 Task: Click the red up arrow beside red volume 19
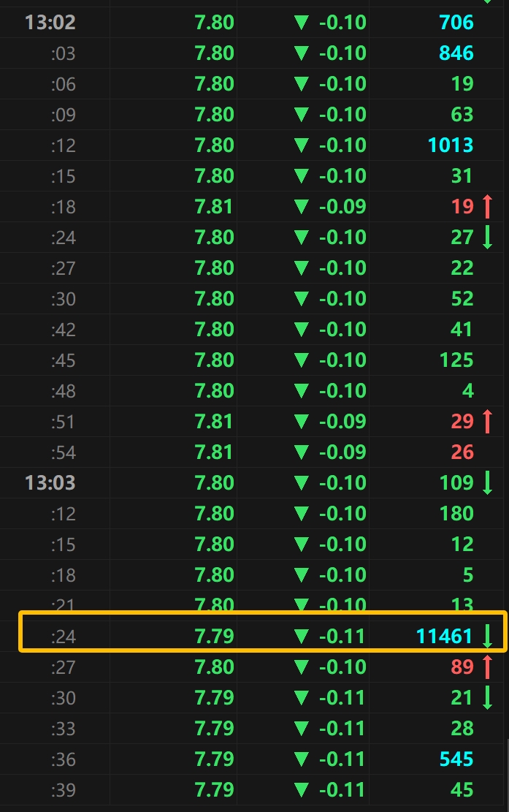487,206
